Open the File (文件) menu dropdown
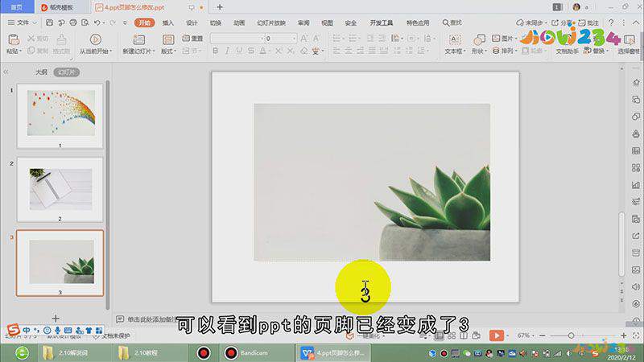The image size is (644, 362). coord(23,23)
